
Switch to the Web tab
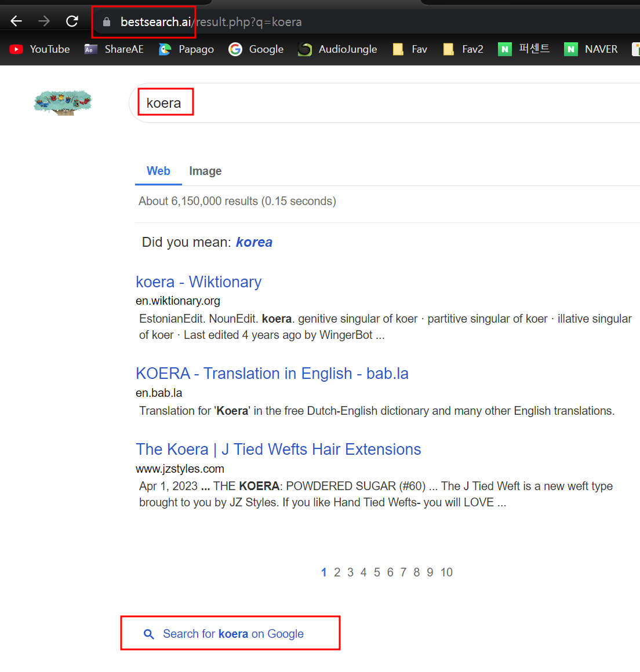158,171
